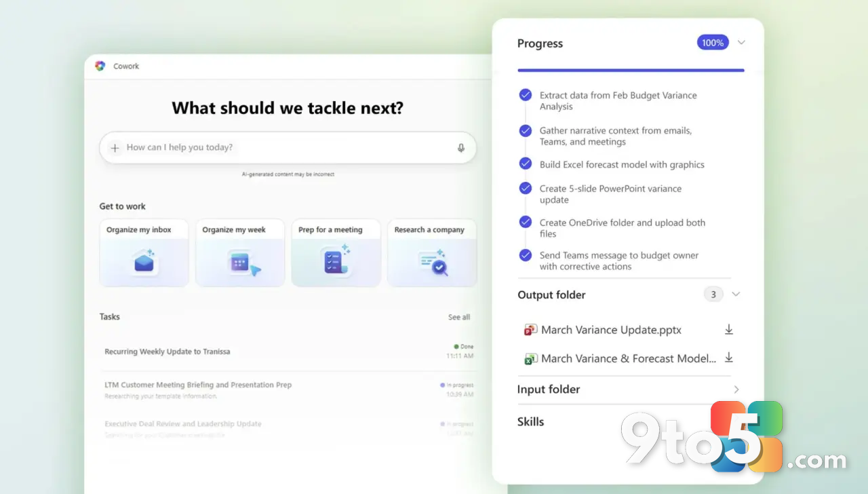
Task: Expand the Input folder chevron
Action: (x=736, y=389)
